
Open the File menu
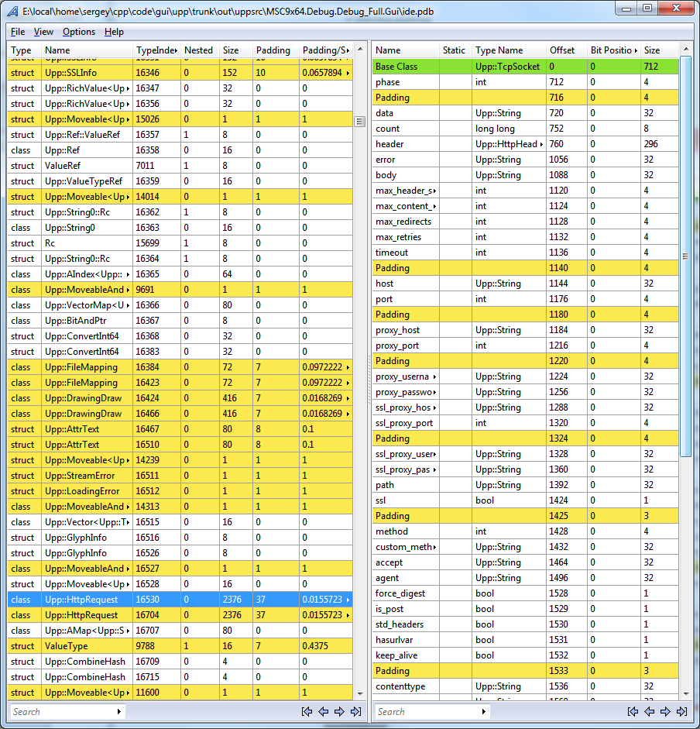[x=18, y=32]
